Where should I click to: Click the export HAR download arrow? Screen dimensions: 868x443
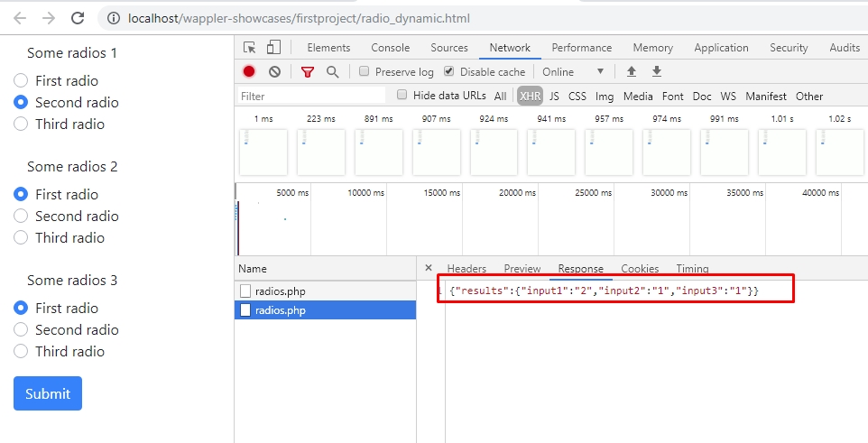[x=657, y=72]
